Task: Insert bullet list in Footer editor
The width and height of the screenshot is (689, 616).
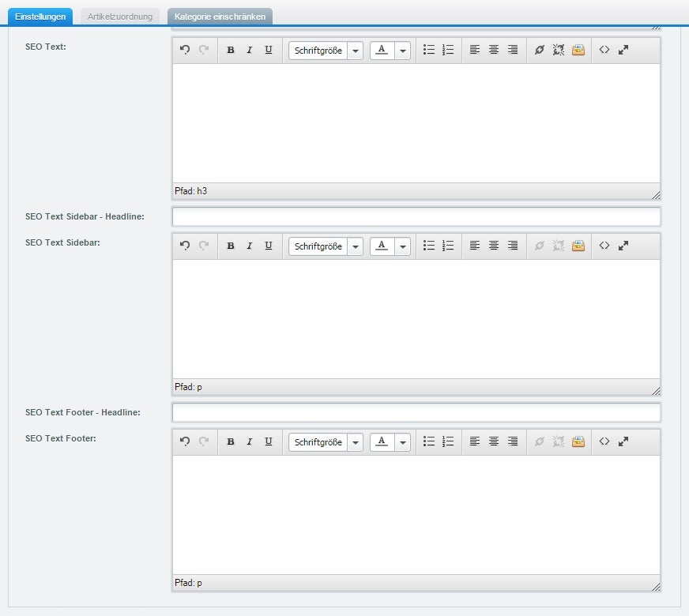Action: pyautogui.click(x=429, y=441)
